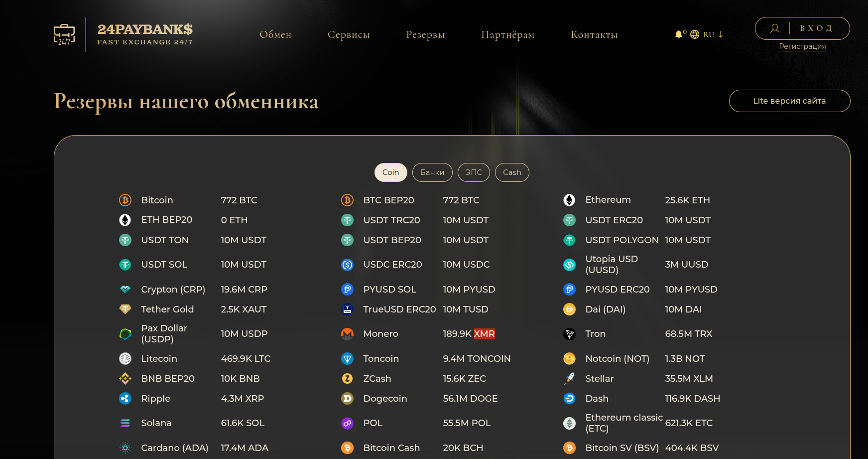Click the Ethereum reserve value 25.6K ETH

click(x=687, y=200)
